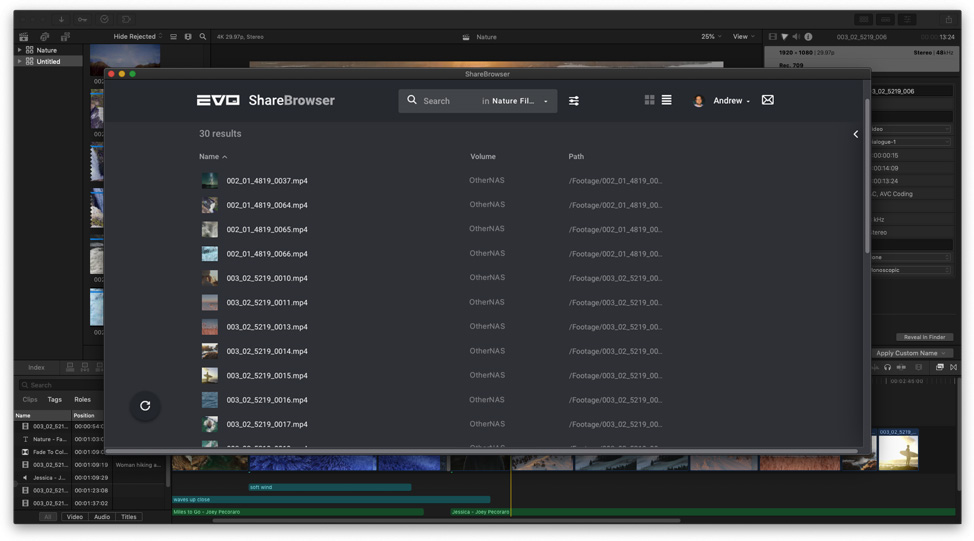Click the ShareBrowser refresh button

[145, 406]
